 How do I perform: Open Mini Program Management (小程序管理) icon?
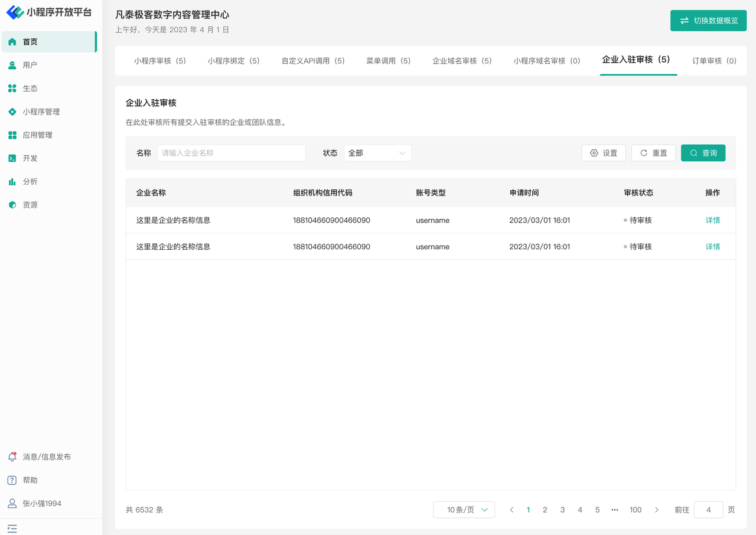click(12, 112)
